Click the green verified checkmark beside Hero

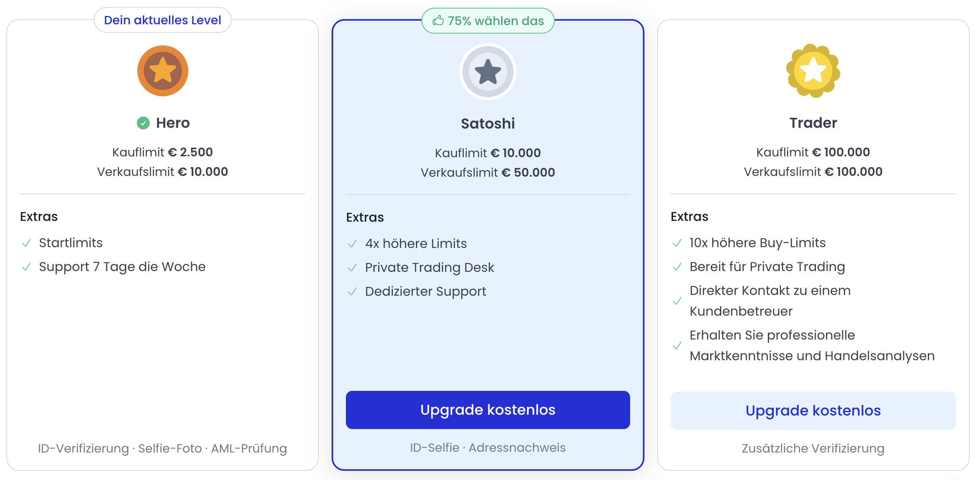[x=143, y=123]
